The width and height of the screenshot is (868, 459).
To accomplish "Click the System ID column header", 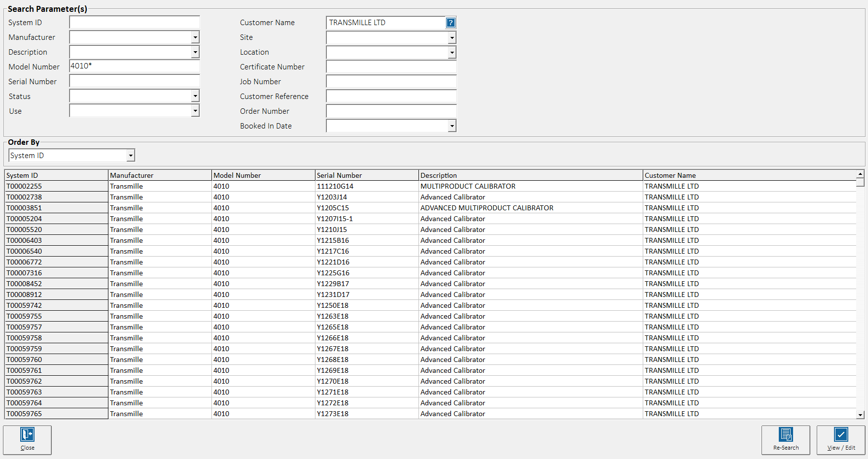I will 56,175.
